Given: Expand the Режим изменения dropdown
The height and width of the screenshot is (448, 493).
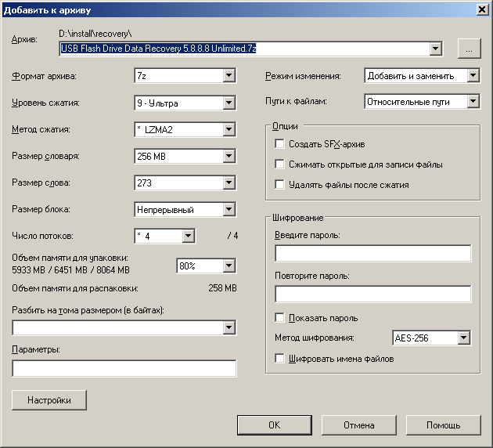Looking at the screenshot, I should [x=473, y=75].
